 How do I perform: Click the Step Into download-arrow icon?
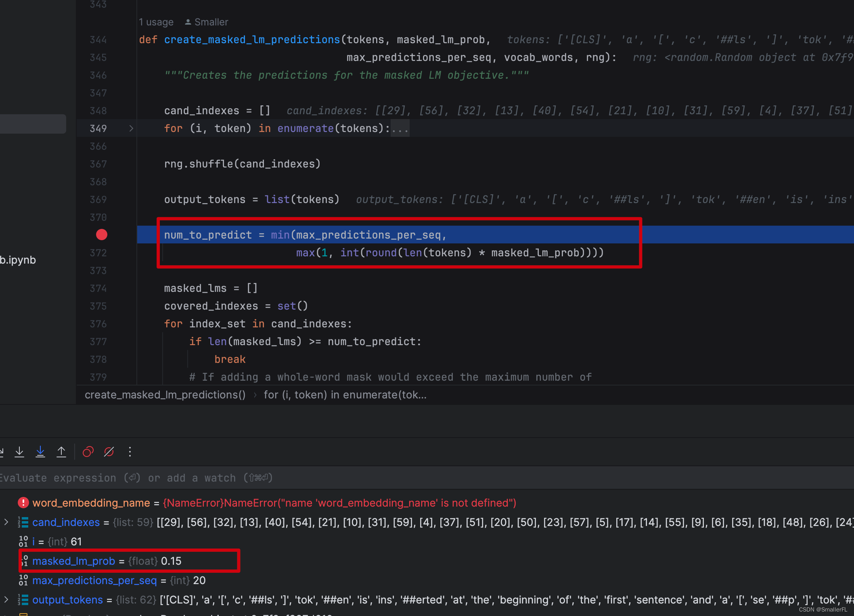click(x=19, y=452)
